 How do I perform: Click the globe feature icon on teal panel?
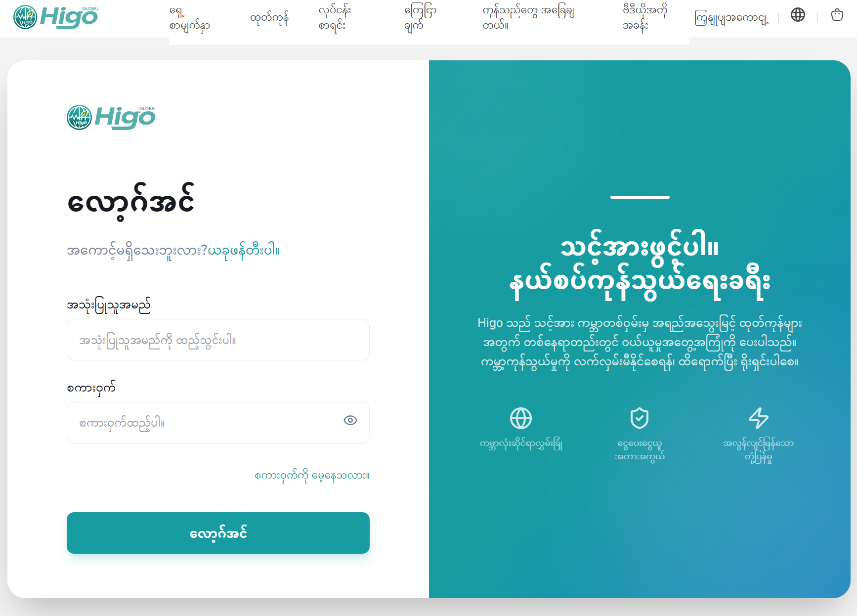click(521, 418)
